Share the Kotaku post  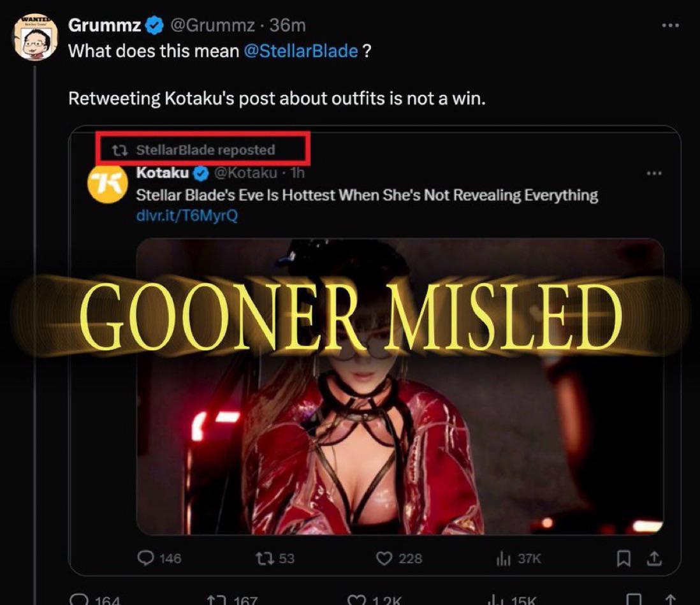click(x=655, y=558)
